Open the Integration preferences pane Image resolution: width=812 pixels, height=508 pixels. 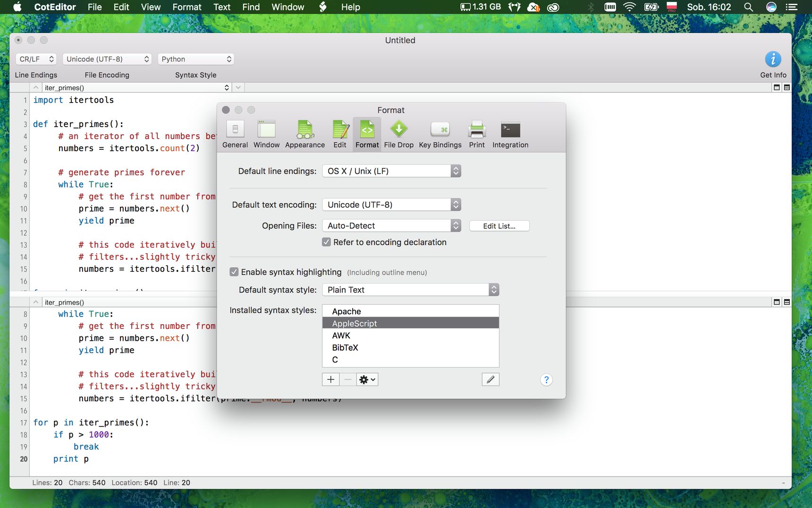pyautogui.click(x=510, y=135)
